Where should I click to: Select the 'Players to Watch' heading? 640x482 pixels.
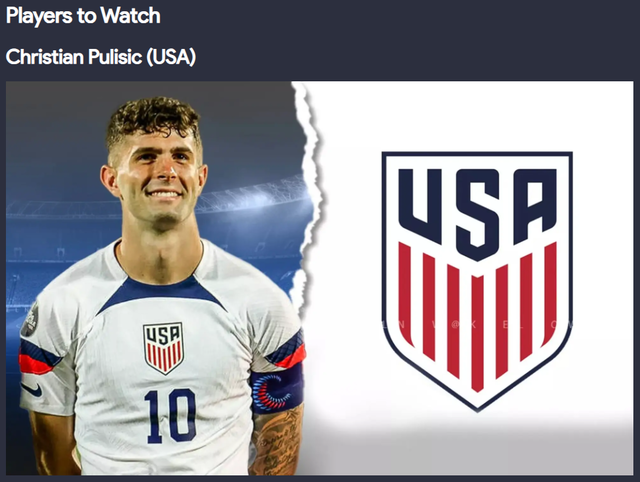(x=83, y=16)
